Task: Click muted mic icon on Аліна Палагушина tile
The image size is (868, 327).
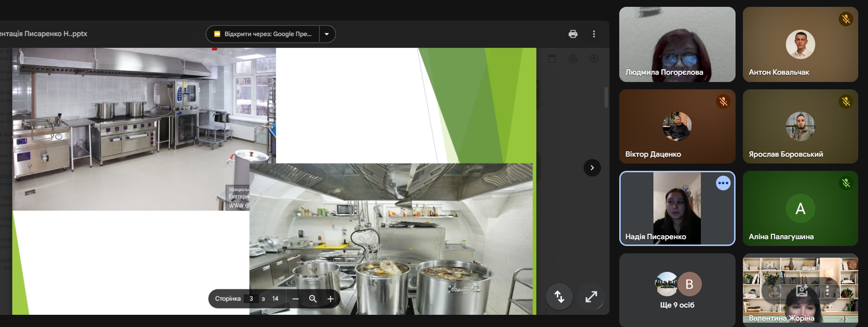Action: pos(846,183)
